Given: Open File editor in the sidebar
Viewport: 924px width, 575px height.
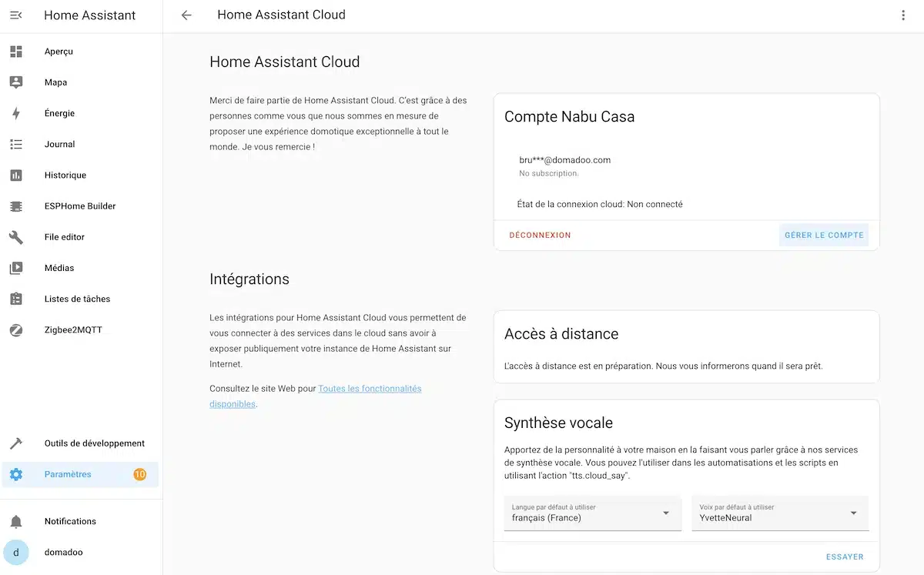Looking at the screenshot, I should click(x=81, y=237).
